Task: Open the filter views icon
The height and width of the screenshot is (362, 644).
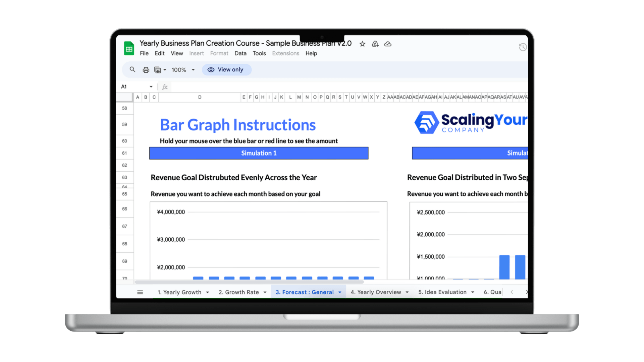Action: pos(158,70)
